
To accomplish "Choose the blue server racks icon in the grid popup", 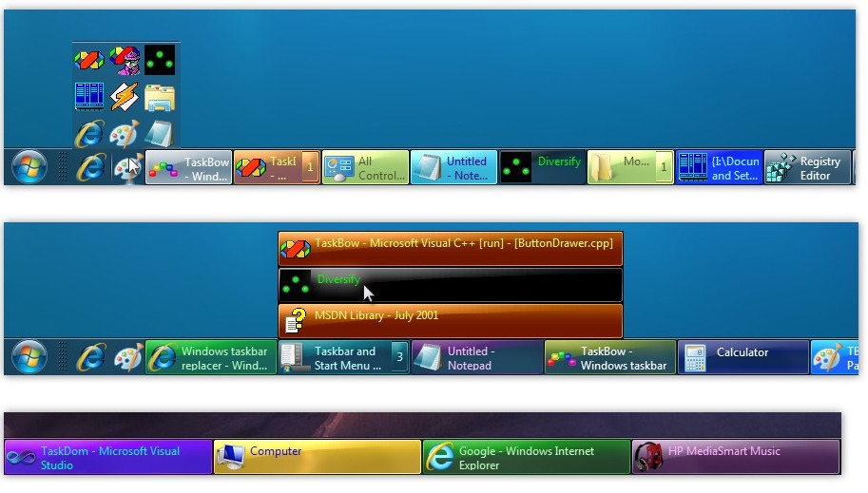I will coord(89,96).
